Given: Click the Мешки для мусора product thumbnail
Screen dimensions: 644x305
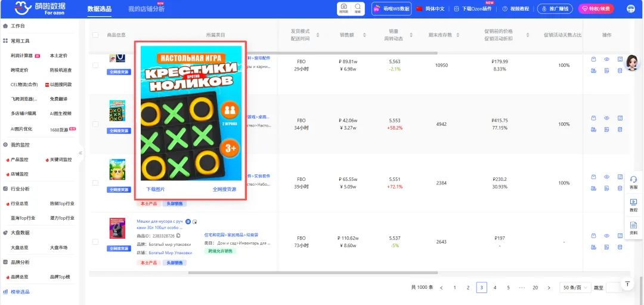Looking at the screenshot, I should [x=117, y=228].
